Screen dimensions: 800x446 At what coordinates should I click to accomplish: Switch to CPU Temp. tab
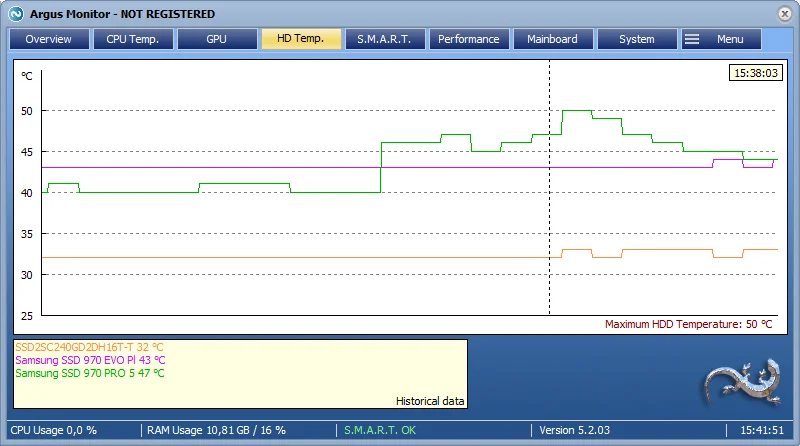(x=133, y=39)
